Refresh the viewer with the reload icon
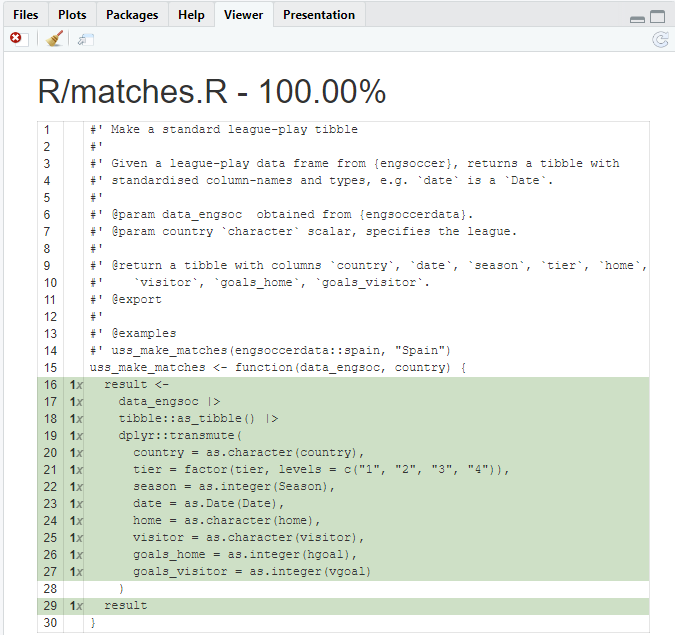The width and height of the screenshot is (675, 635). [660, 39]
